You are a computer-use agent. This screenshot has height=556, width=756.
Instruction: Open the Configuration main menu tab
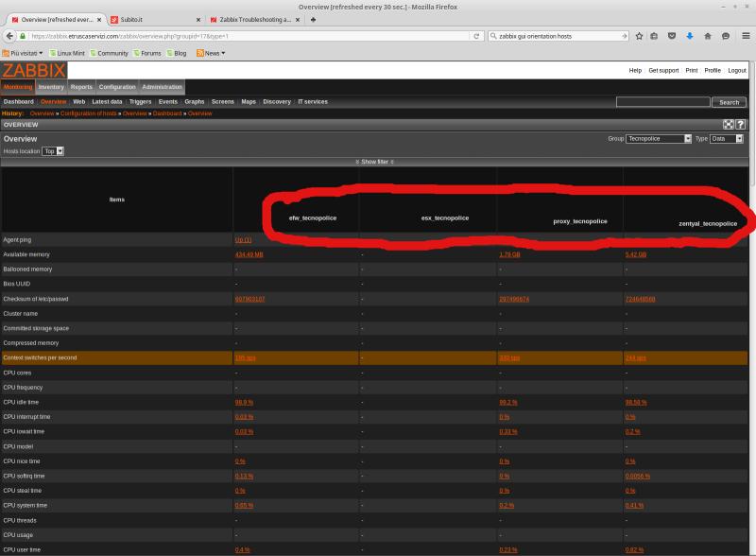(117, 87)
